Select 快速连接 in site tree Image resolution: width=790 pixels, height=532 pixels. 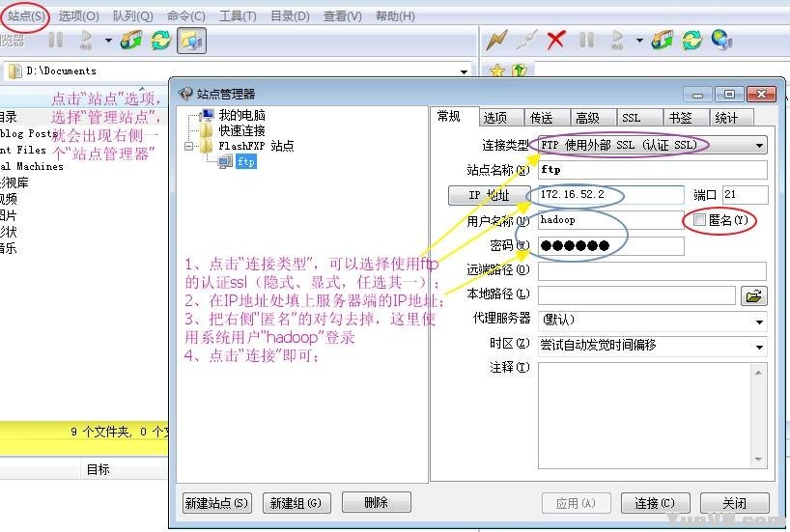241,131
